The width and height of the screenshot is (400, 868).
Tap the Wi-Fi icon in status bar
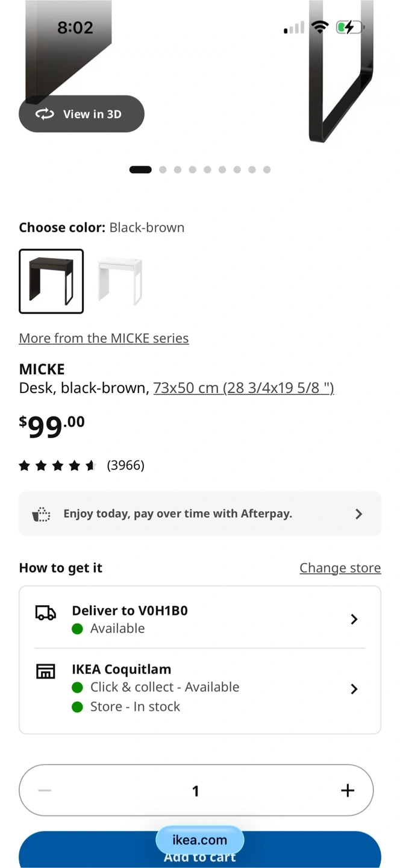tap(320, 27)
